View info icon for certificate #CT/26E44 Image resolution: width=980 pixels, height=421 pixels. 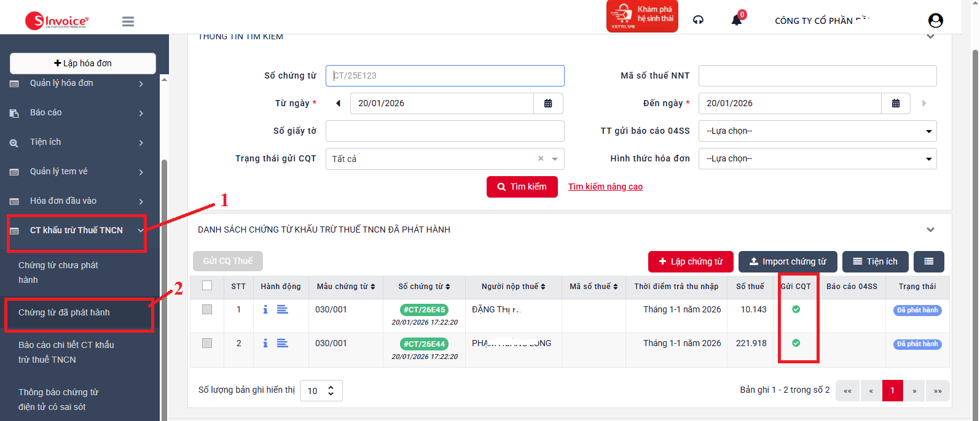point(265,344)
